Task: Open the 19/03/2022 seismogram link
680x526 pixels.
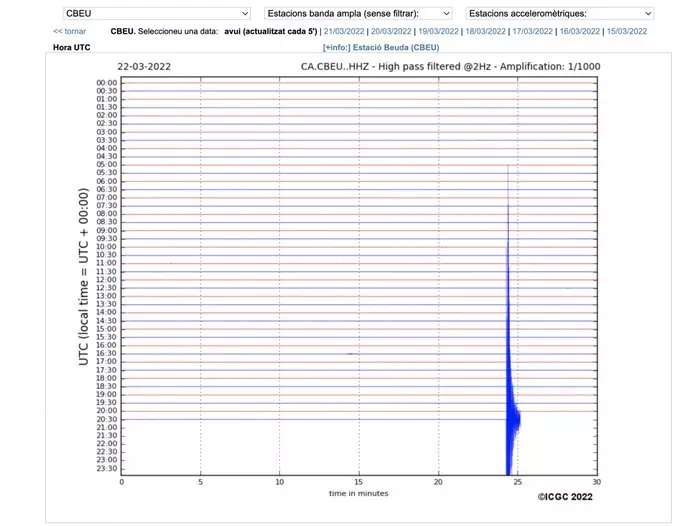Action: 438,31
